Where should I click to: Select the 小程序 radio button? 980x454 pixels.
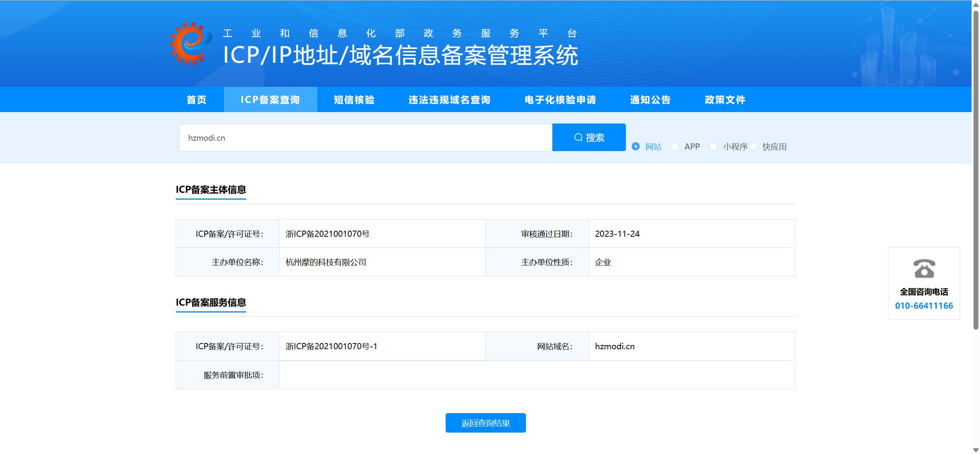pyautogui.click(x=714, y=146)
